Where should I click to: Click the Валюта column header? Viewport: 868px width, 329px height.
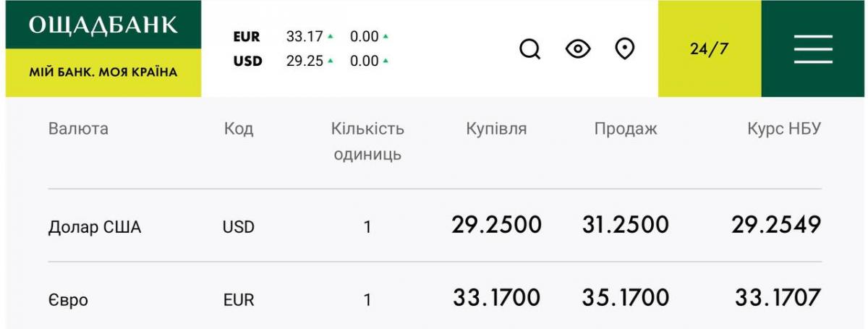tap(78, 129)
